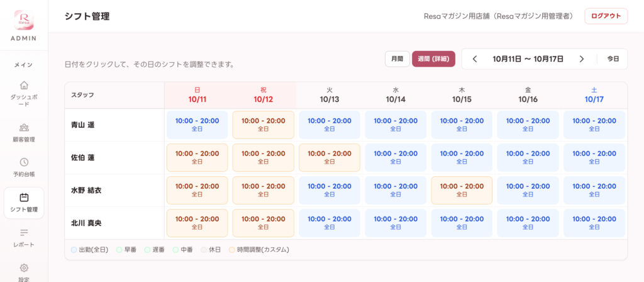
Task: Open 金 10/16 column header
Action: pyautogui.click(x=528, y=95)
